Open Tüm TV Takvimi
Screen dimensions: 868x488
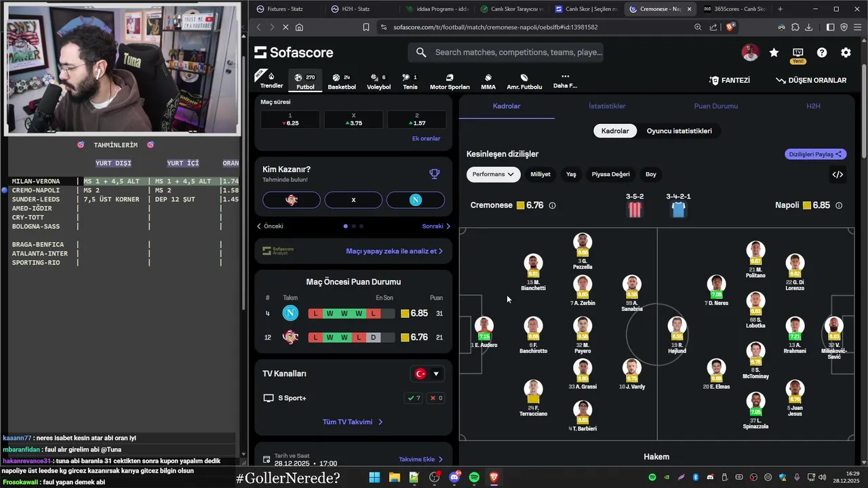click(x=353, y=422)
